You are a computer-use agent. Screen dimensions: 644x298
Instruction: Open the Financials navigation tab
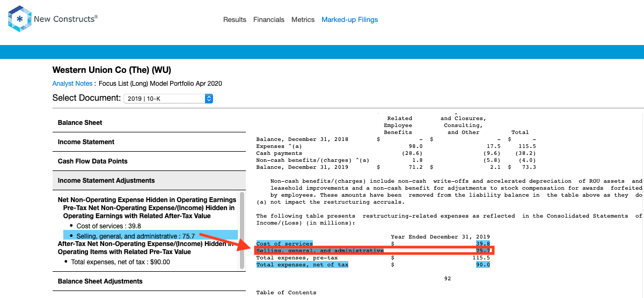pos(269,20)
